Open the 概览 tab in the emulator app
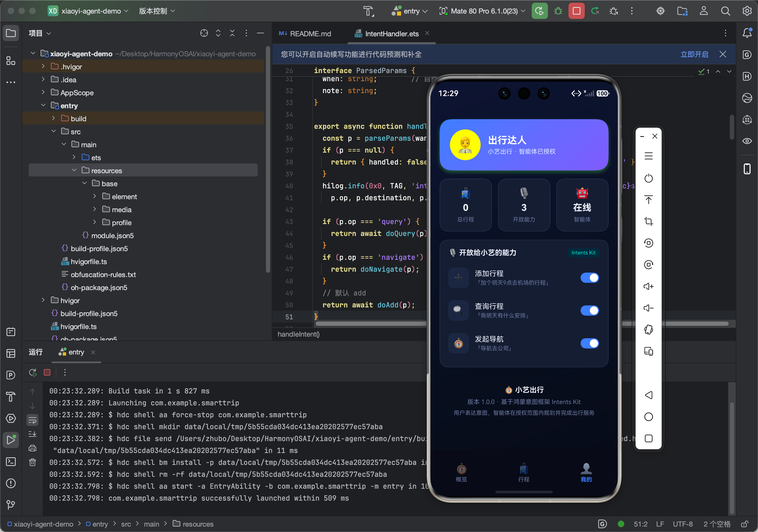The width and height of the screenshot is (758, 532). point(461,472)
